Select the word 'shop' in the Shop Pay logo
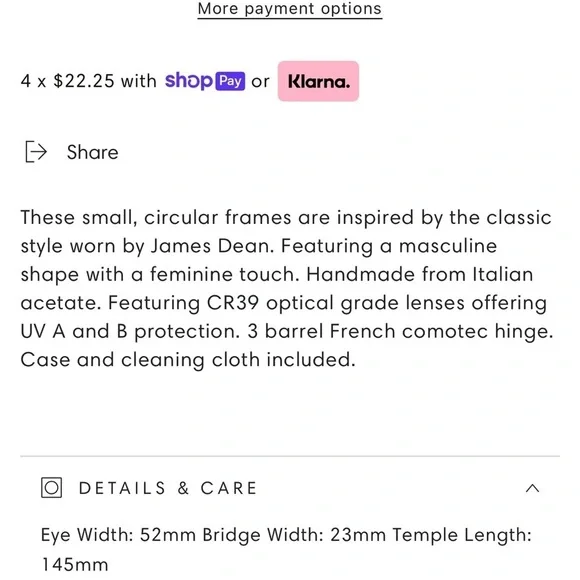The height and width of the screenshot is (580, 580). tap(189, 81)
